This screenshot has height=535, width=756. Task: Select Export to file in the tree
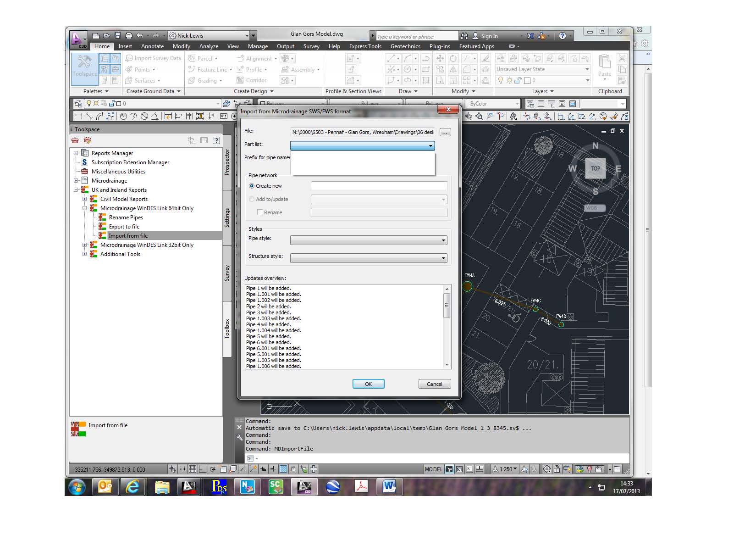click(124, 227)
